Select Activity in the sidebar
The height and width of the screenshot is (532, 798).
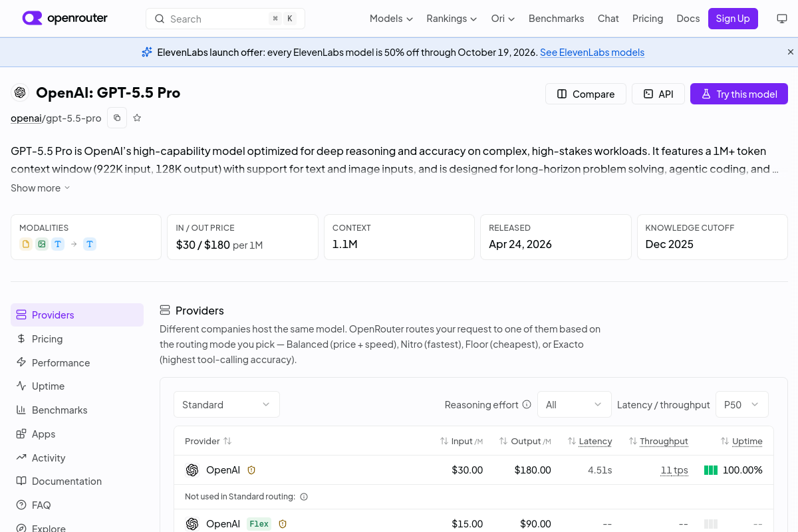77,458
